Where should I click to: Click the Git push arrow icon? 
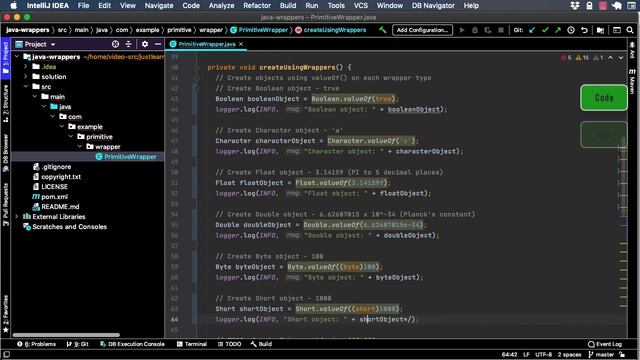(x=558, y=30)
